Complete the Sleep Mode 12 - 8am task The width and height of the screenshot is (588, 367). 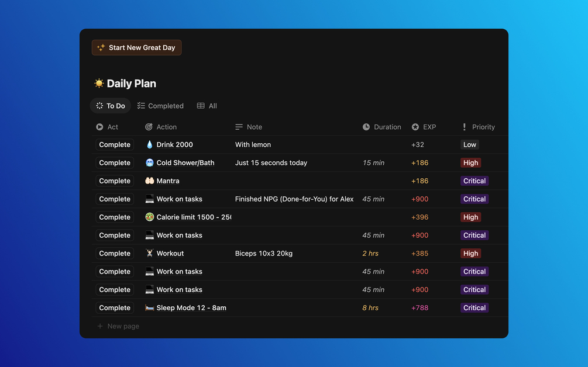pos(115,308)
